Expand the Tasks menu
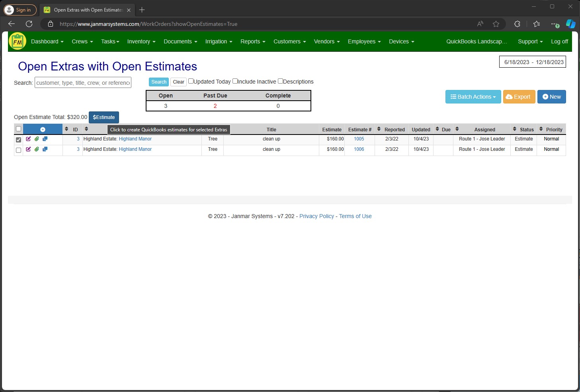Screen dimensions: 580x392 [110, 41]
